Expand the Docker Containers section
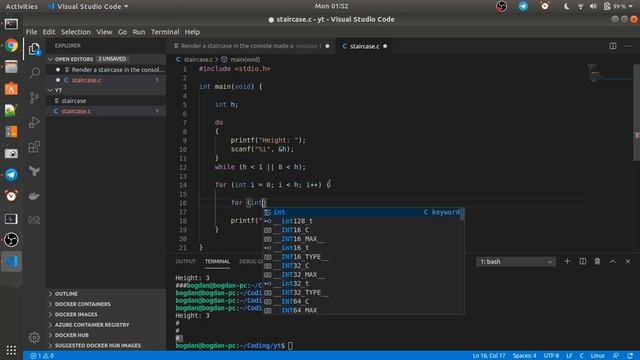This screenshot has height=360, width=640. (106, 304)
